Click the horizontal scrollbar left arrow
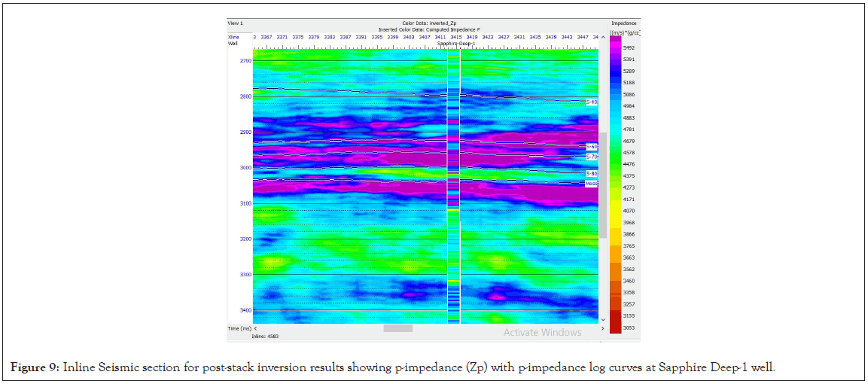This screenshot has width=868, height=384. (256, 329)
